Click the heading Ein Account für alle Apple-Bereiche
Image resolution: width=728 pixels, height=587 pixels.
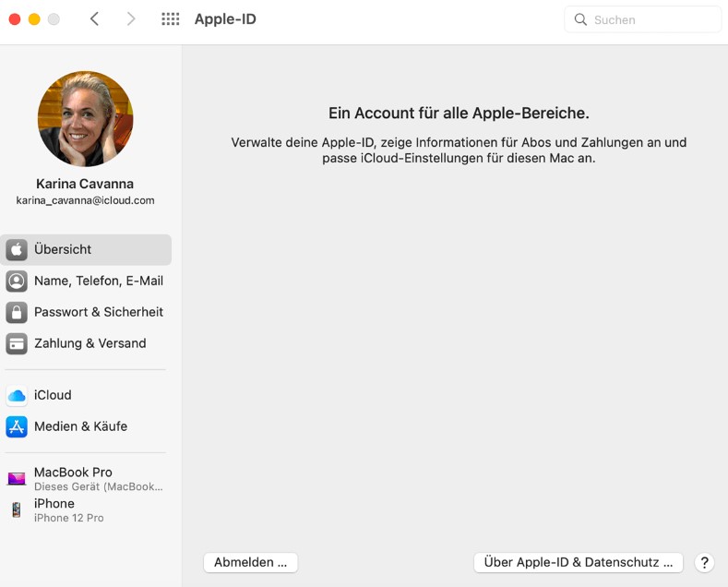pyautogui.click(x=459, y=114)
